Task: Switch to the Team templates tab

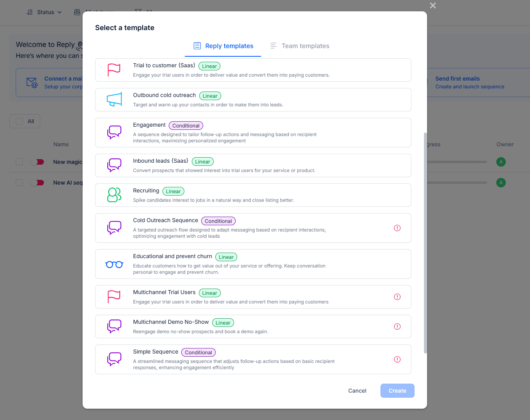Action: [x=300, y=46]
